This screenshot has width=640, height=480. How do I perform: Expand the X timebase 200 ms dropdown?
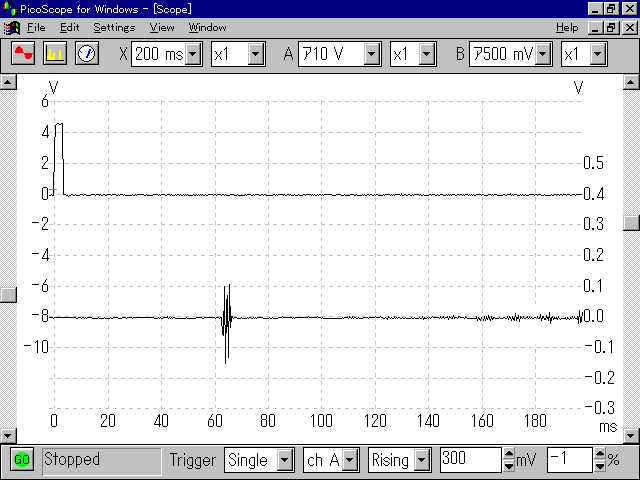coord(193,54)
